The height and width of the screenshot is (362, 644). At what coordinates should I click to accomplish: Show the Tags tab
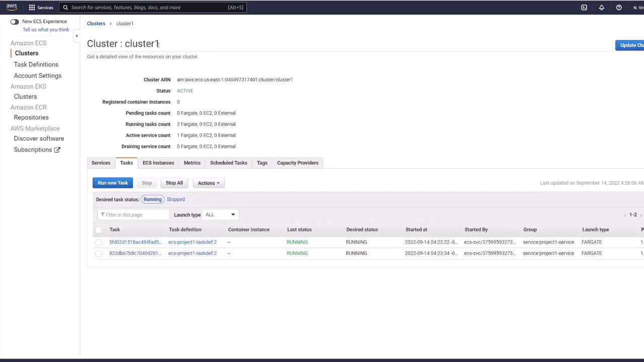(x=262, y=163)
